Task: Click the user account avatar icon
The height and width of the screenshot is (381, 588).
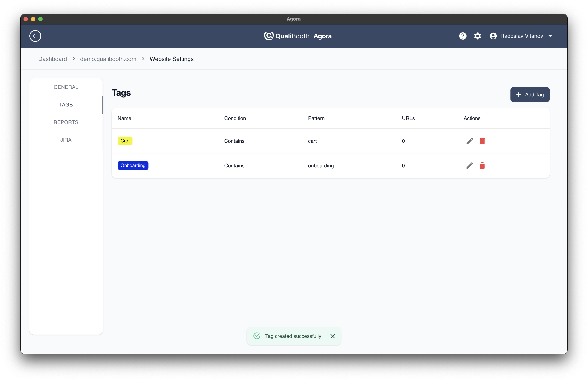Action: (493, 36)
